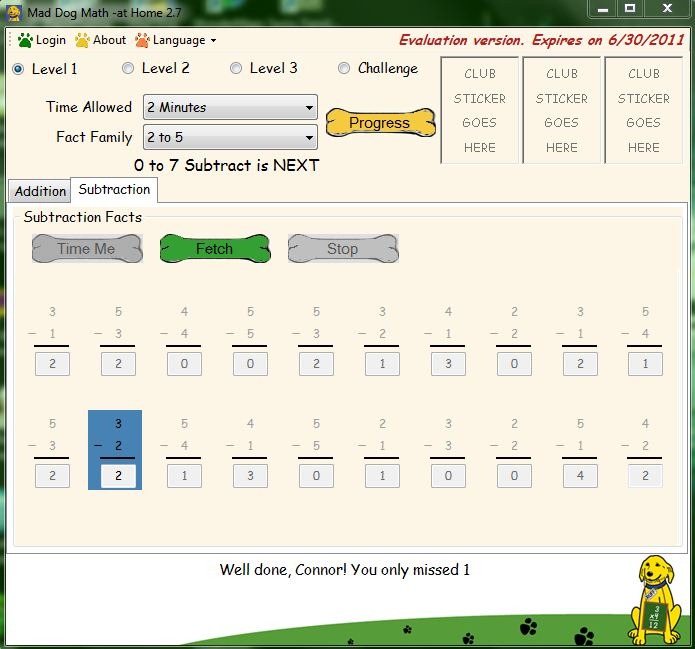Viewport: 695px width, 649px height.
Task: Click the gray Stop bone button
Action: click(343, 249)
